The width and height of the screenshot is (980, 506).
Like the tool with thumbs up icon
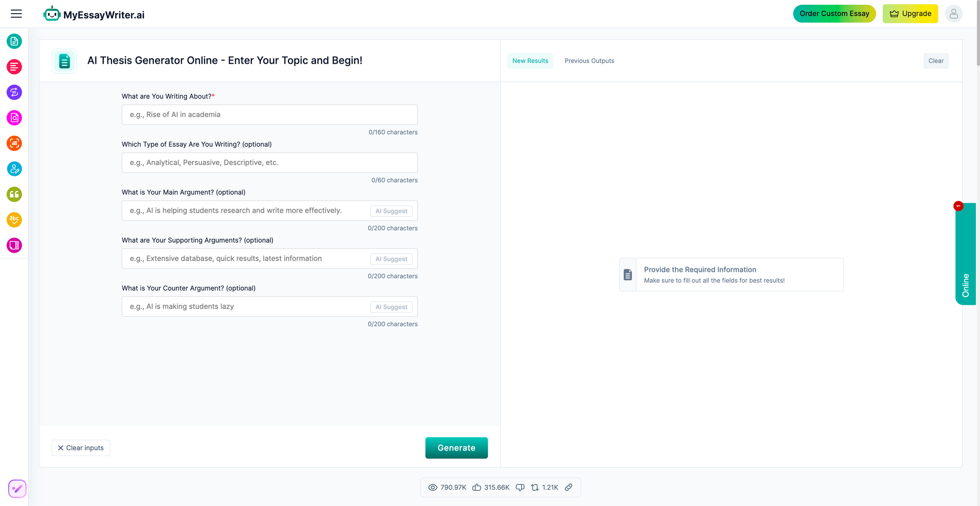pyautogui.click(x=476, y=487)
